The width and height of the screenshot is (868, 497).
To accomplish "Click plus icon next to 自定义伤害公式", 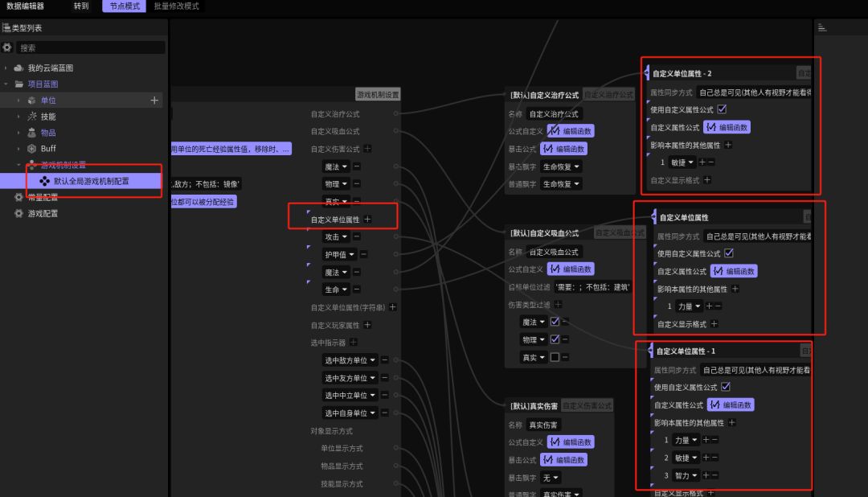I will tap(367, 149).
